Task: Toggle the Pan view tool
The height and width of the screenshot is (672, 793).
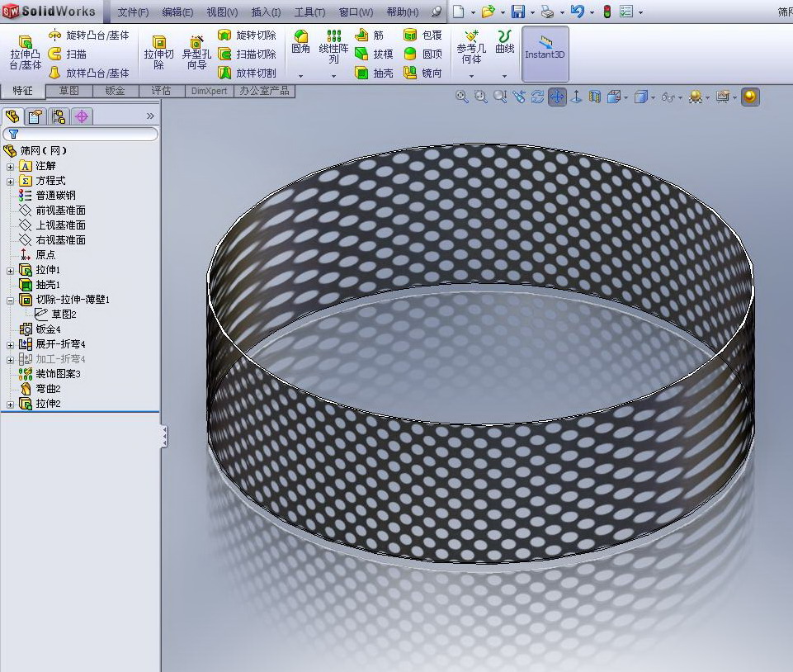Action: tap(557, 97)
